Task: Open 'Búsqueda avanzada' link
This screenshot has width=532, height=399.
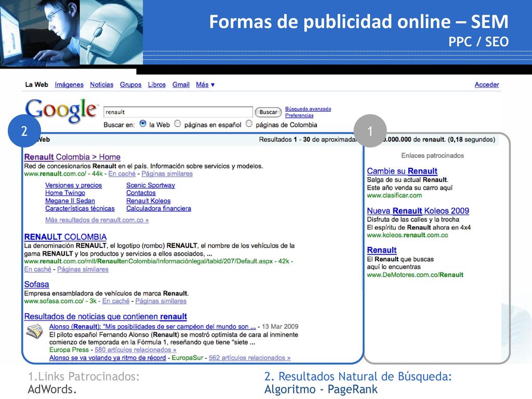Action: (308, 109)
